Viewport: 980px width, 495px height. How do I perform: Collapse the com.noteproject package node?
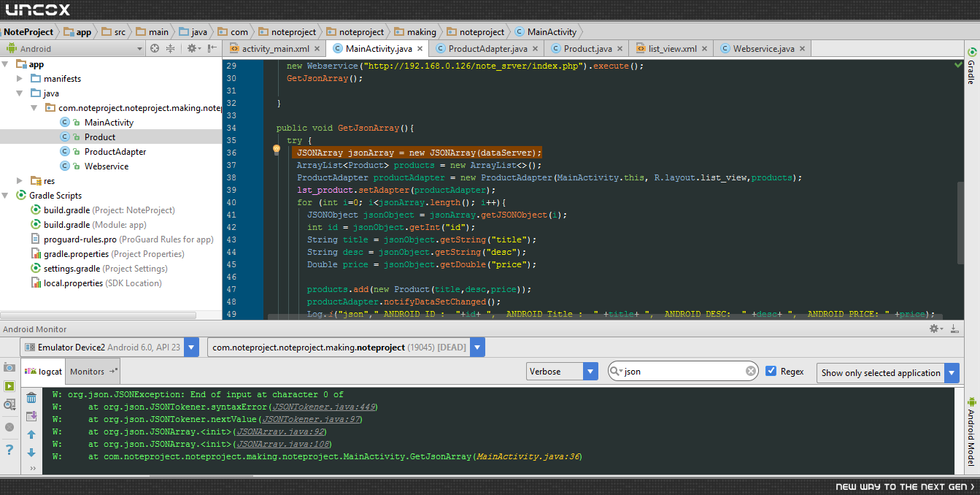[34, 108]
